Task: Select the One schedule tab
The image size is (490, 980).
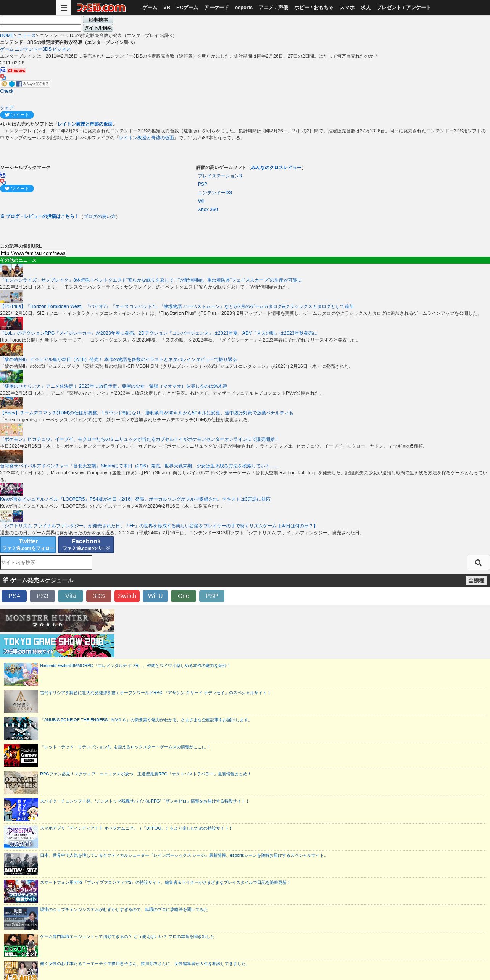Action: click(x=184, y=596)
